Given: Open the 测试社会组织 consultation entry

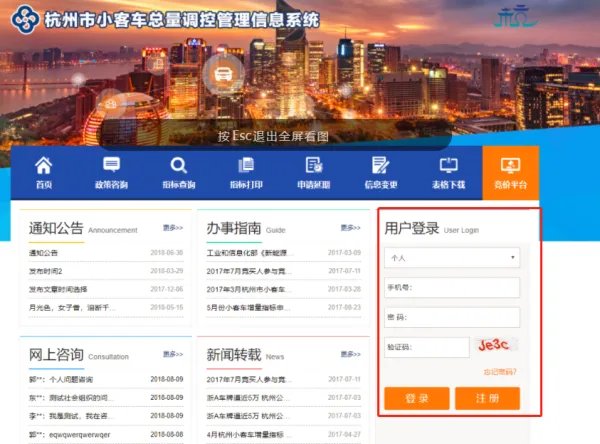Looking at the screenshot, I should 106,398.
